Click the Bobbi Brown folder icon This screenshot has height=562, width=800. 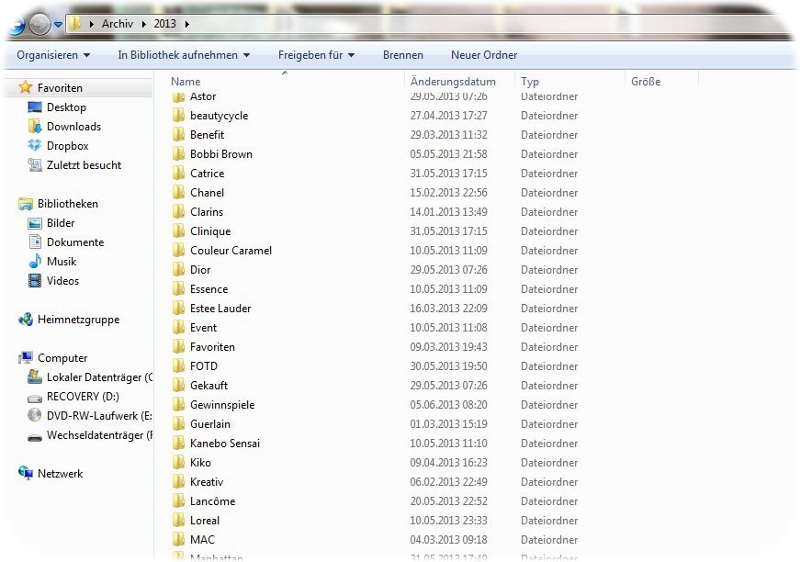click(179, 154)
